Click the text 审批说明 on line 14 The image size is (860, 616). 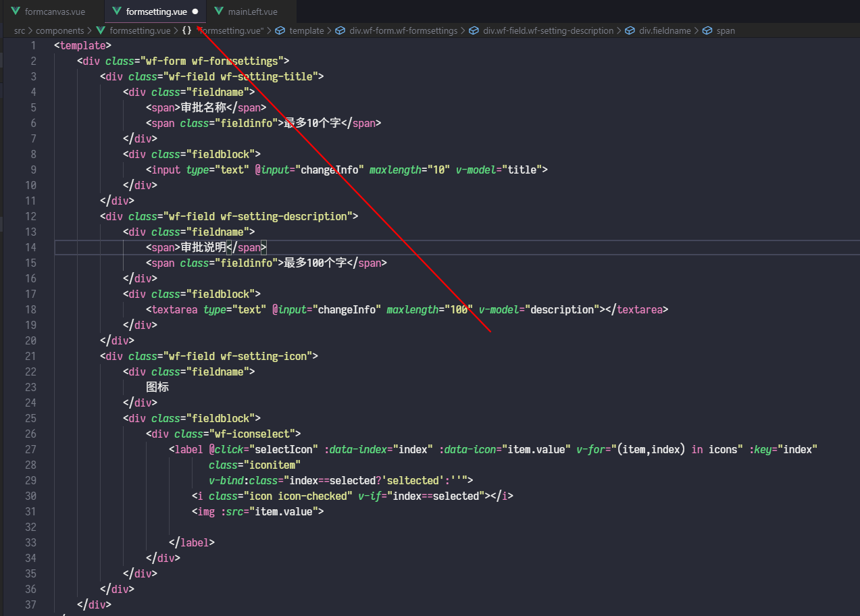point(203,247)
